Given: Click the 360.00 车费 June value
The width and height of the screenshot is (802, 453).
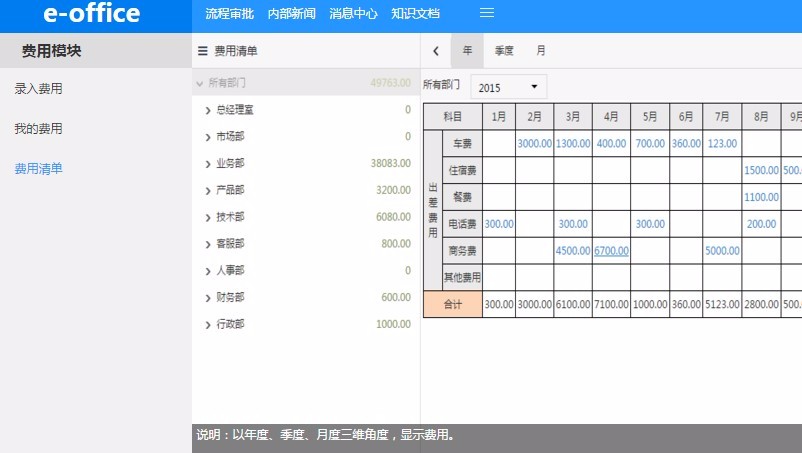Looking at the screenshot, I should click(x=686, y=144).
